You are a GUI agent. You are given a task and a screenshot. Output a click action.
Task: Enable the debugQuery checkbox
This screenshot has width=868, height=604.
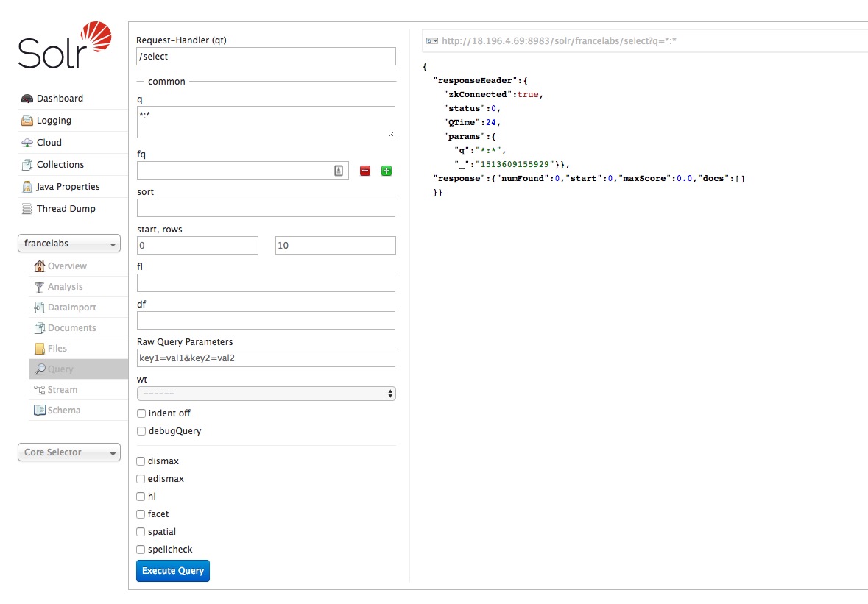tap(141, 431)
